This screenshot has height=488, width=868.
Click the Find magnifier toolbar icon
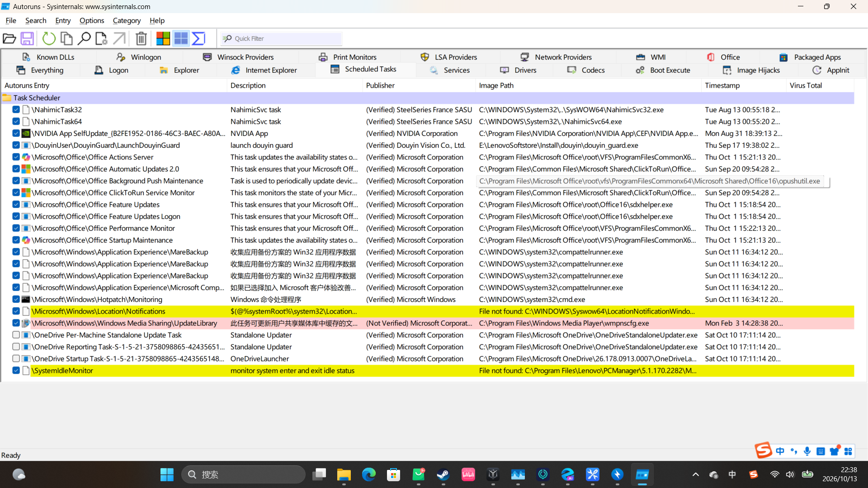point(84,39)
